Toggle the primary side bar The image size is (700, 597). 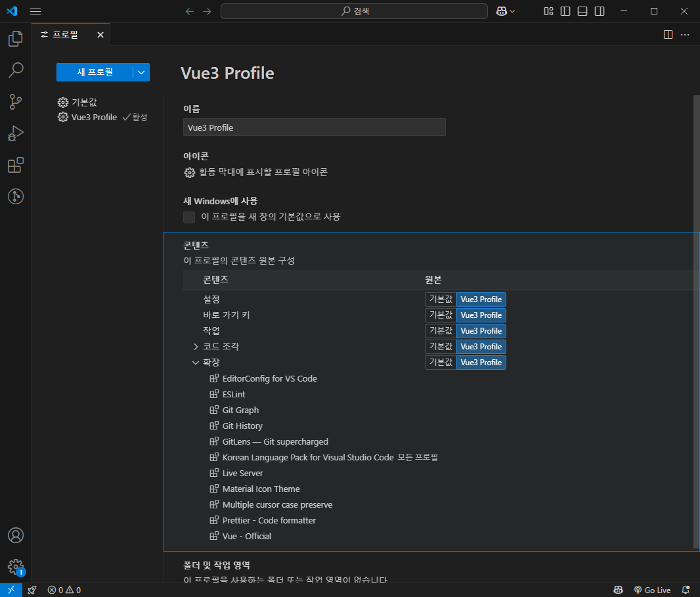[565, 11]
